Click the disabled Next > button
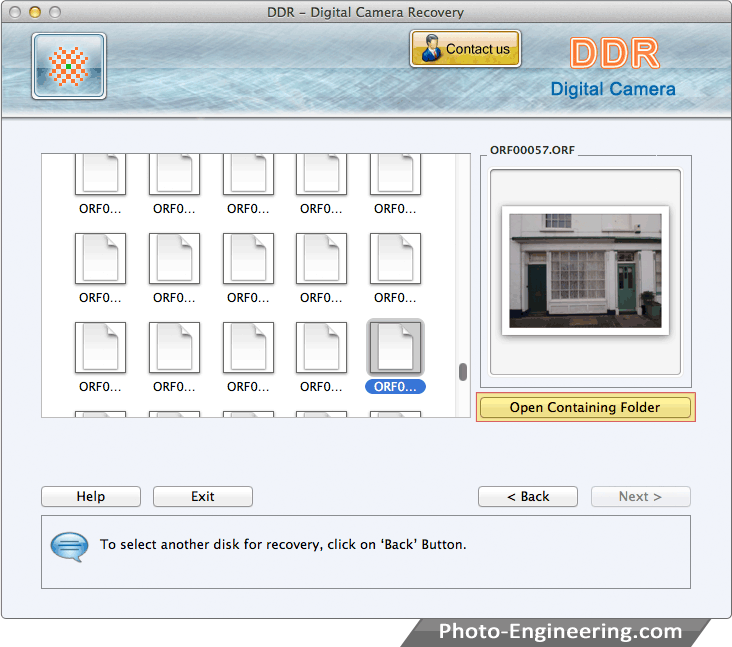Image resolution: width=732 pixels, height=647 pixels. [x=640, y=496]
